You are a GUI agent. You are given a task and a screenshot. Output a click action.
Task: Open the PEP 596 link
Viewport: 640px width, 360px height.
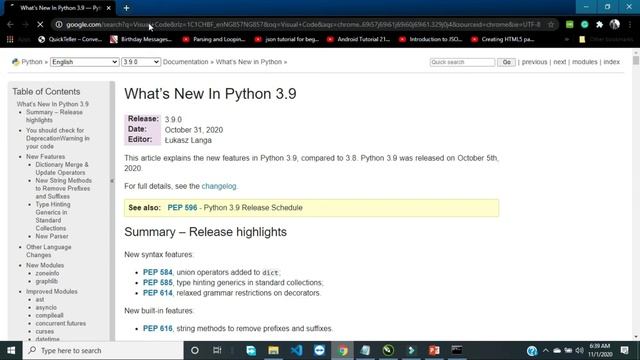coord(182,208)
